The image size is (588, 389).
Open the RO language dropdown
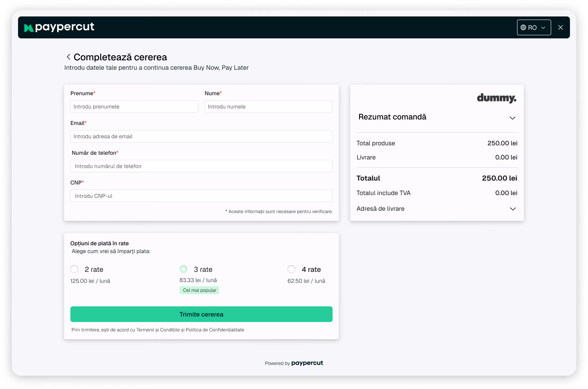coord(534,27)
